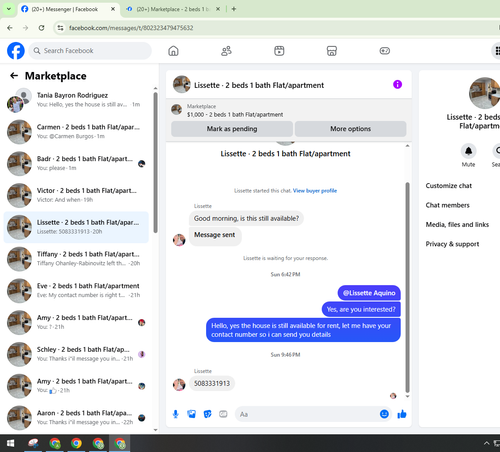500x452 pixels.
Task: Click the chat messages scrollbar thumb
Action: [407, 287]
